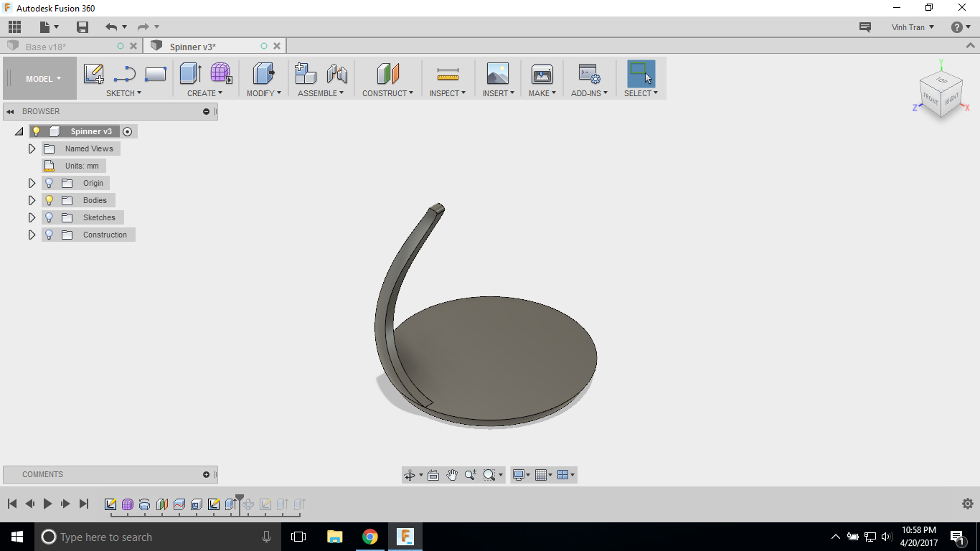
Task: Click the New Component assemble icon
Action: 306,73
